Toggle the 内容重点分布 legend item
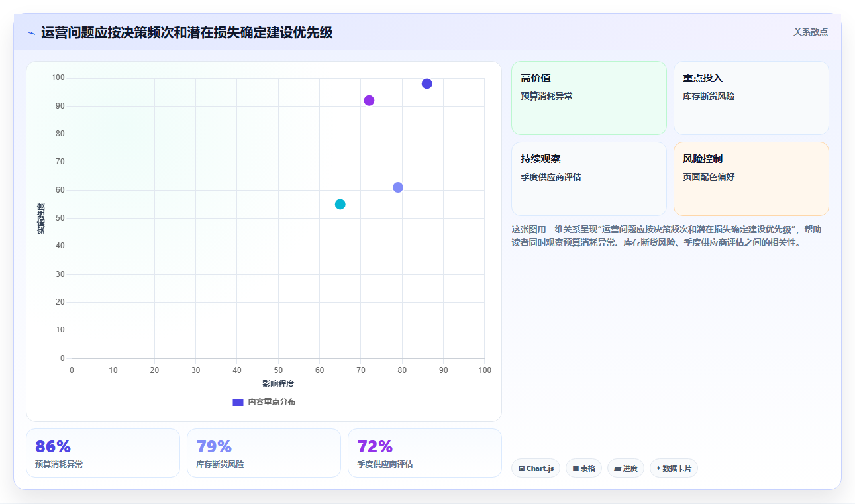The width and height of the screenshot is (855, 504). [x=264, y=402]
